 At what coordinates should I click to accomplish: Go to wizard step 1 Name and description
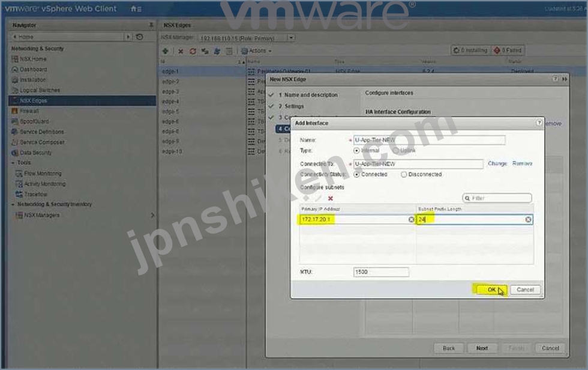[x=307, y=95]
